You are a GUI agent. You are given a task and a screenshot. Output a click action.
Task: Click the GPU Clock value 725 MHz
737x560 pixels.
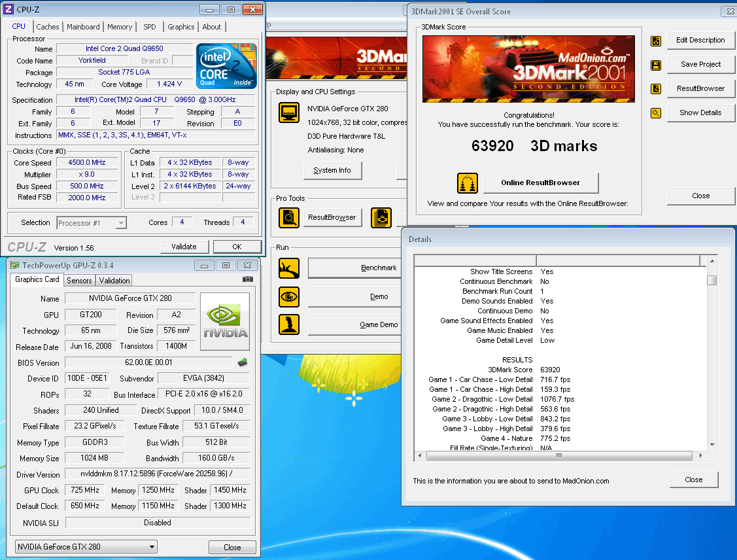tap(85, 490)
